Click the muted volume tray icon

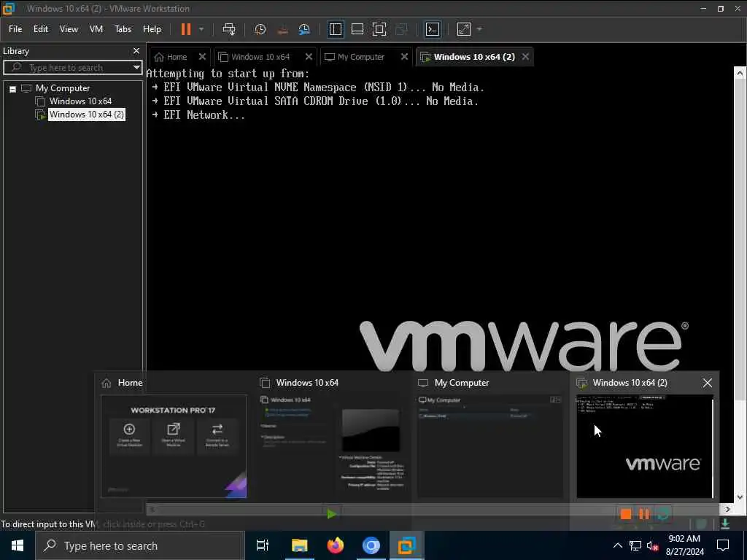(653, 545)
